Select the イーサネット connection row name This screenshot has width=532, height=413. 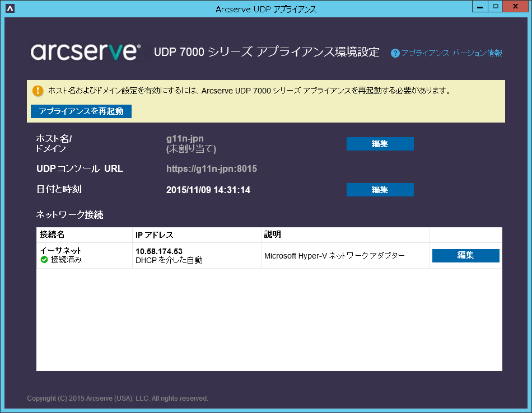click(x=60, y=251)
